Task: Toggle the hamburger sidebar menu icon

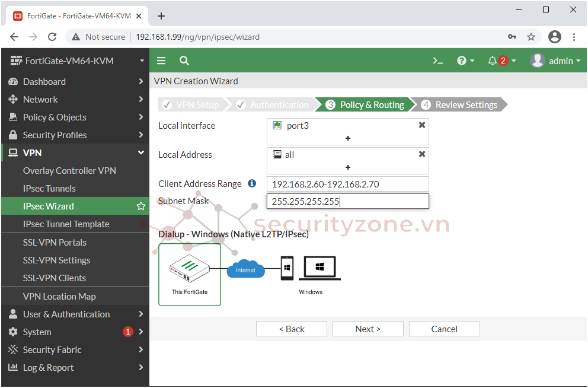Action: (161, 61)
